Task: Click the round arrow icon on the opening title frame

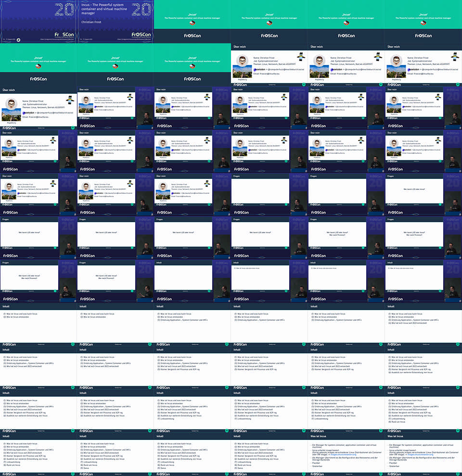Action: (19, 40)
